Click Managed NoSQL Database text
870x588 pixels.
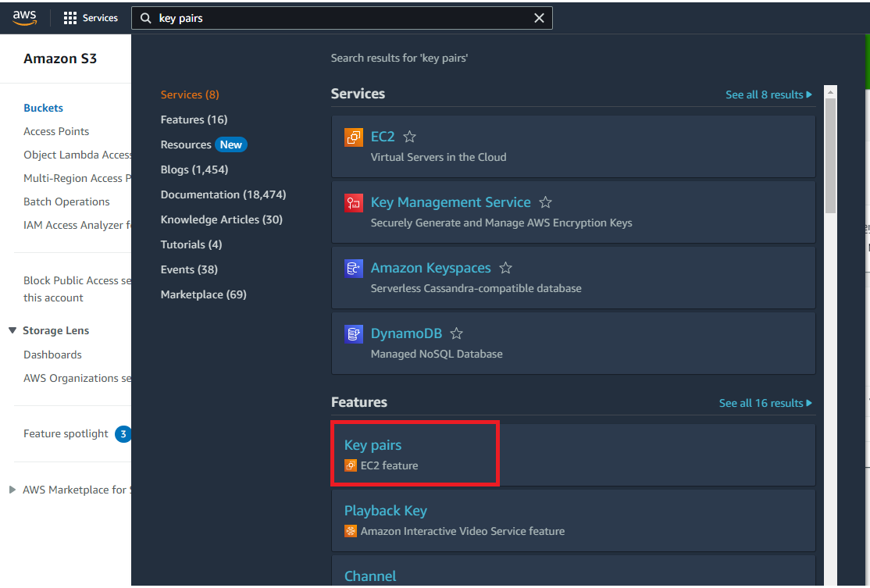point(437,354)
